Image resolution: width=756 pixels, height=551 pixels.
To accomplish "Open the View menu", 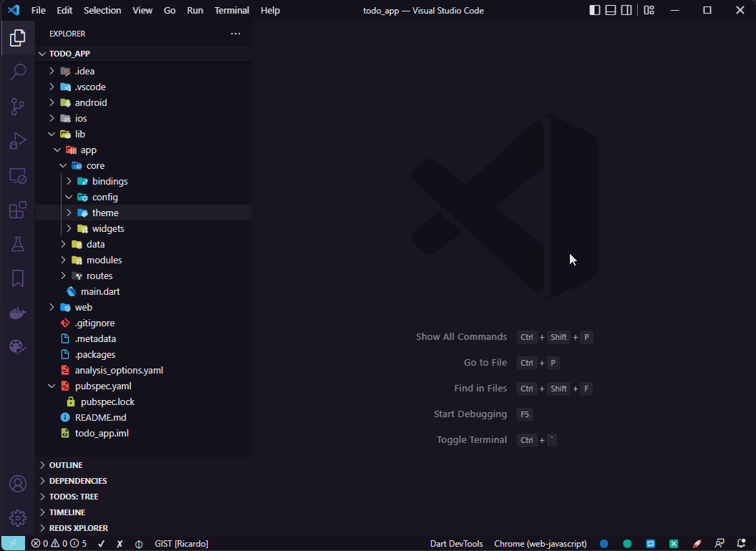I will click(142, 10).
